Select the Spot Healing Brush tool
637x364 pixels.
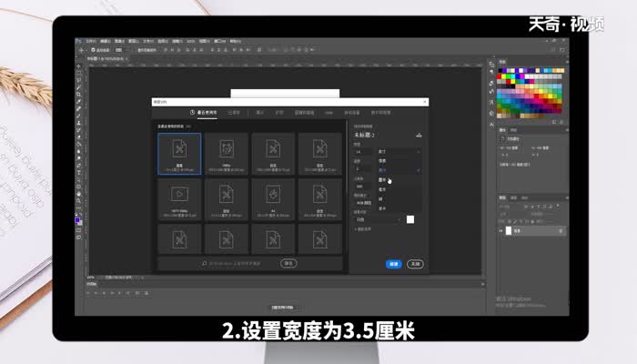(78, 108)
